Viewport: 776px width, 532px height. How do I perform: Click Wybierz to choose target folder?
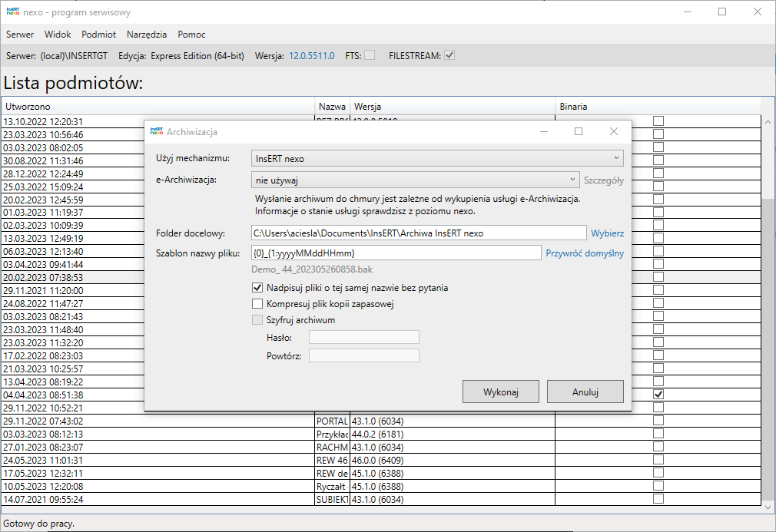(x=607, y=233)
